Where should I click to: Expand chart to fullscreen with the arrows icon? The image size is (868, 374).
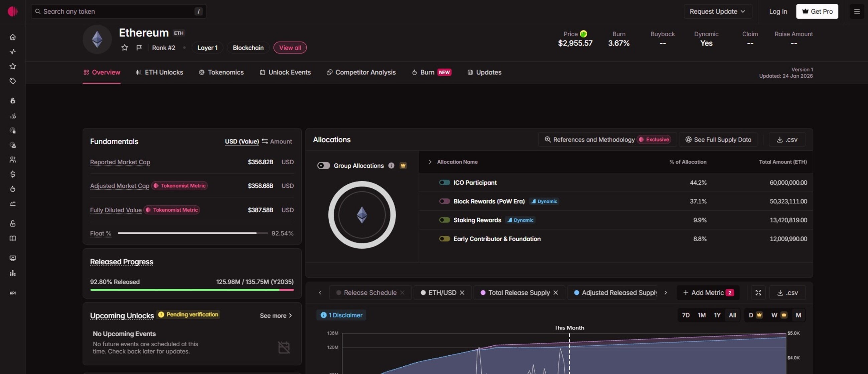point(758,293)
